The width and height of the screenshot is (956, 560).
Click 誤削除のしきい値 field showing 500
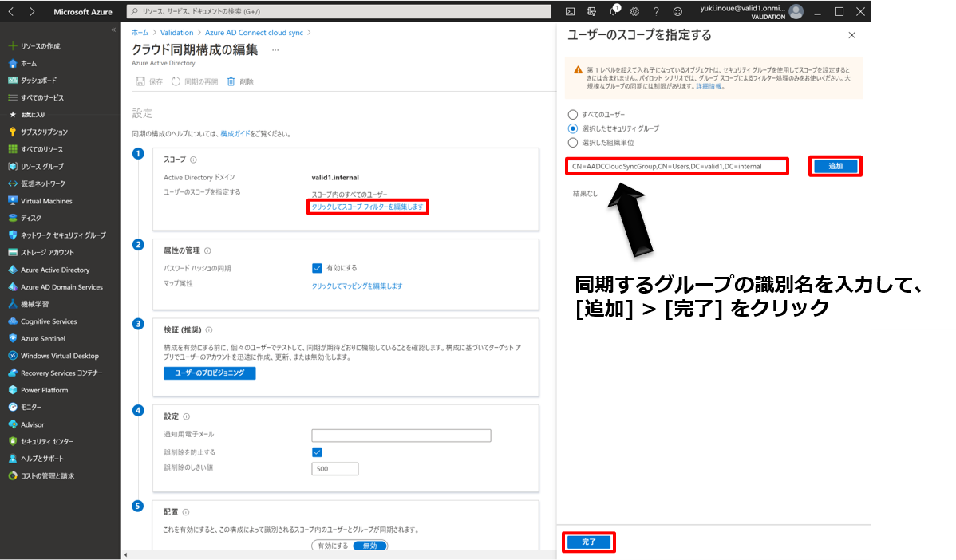pos(334,468)
